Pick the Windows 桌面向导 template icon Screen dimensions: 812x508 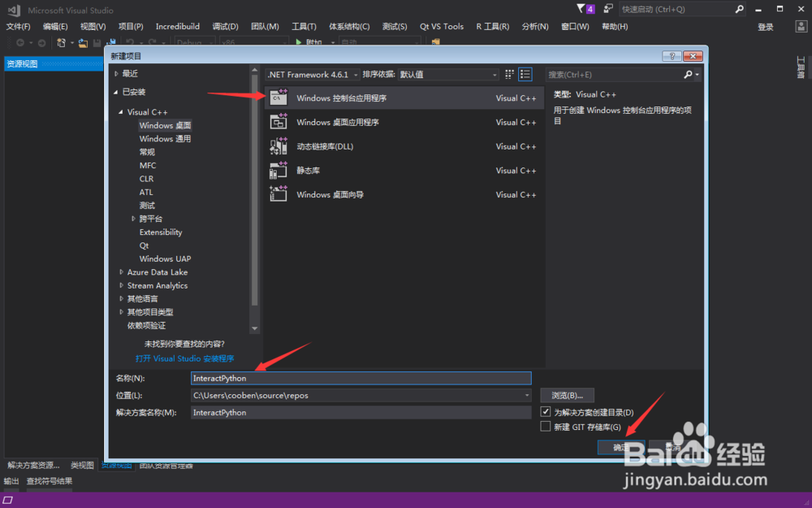279,194
